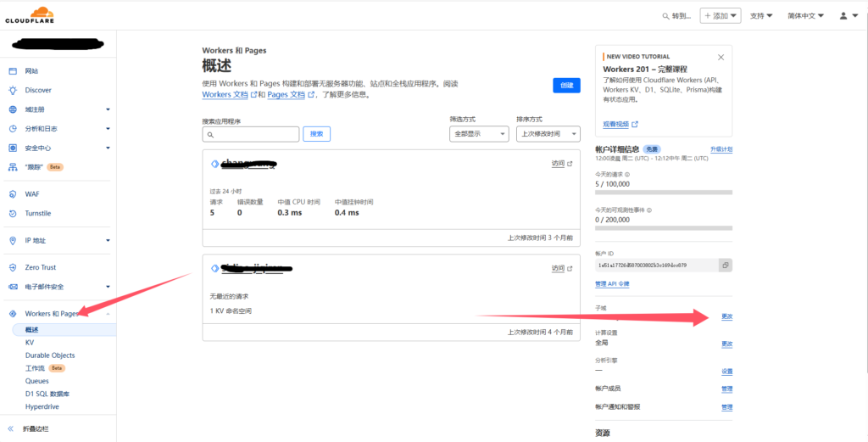Click 管理 next to 帐户通知和警报
This screenshot has width=868, height=442.
726,408
